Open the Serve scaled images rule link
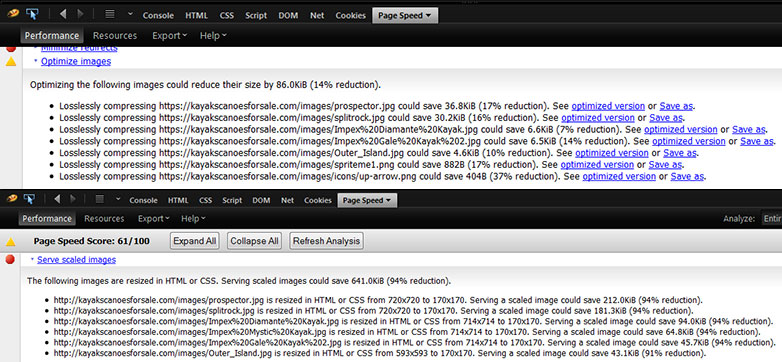782x362 pixels. click(76, 260)
